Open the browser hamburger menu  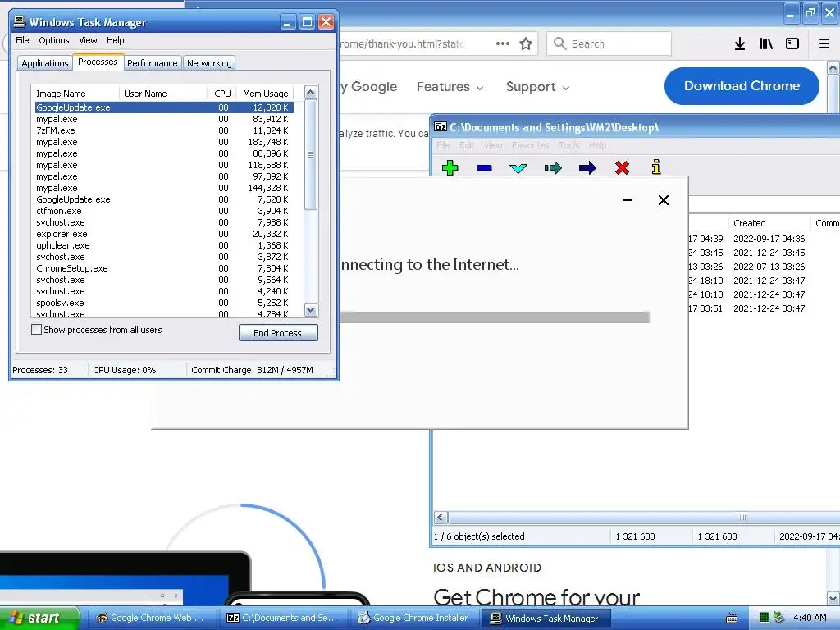point(824,44)
